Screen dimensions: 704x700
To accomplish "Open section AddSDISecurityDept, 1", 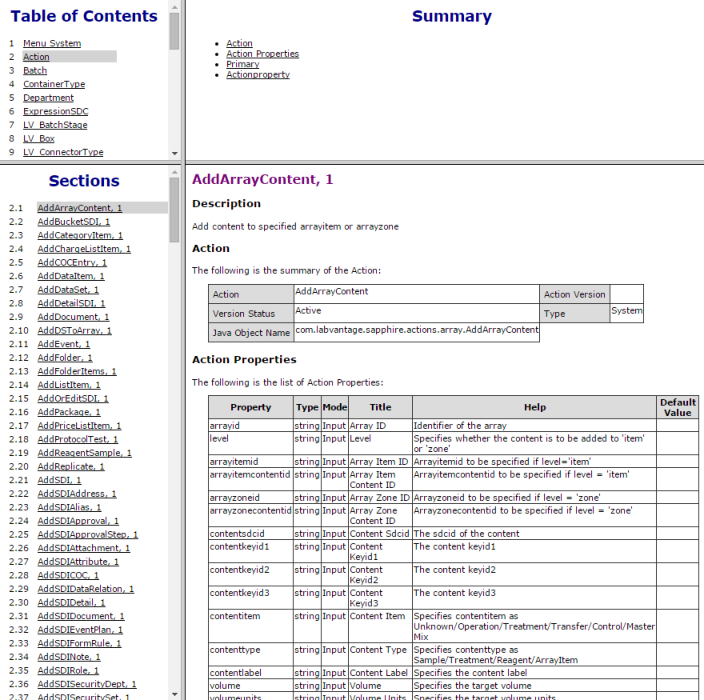I will pyautogui.click(x=87, y=684).
